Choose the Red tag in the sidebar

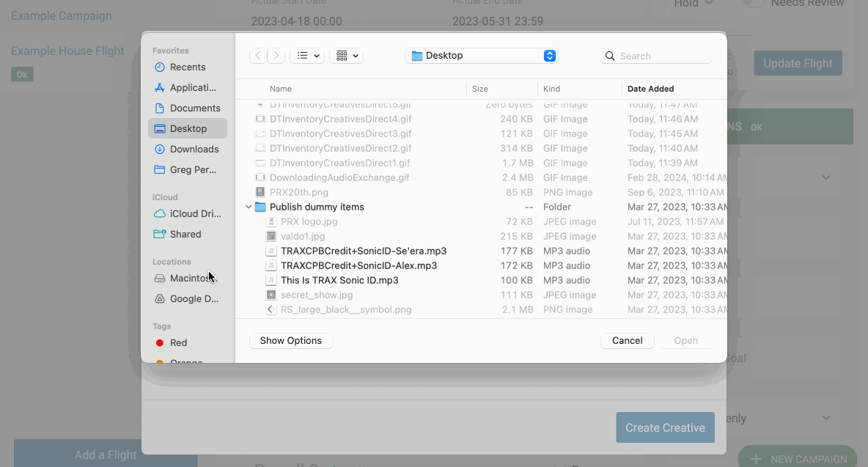pyautogui.click(x=178, y=342)
